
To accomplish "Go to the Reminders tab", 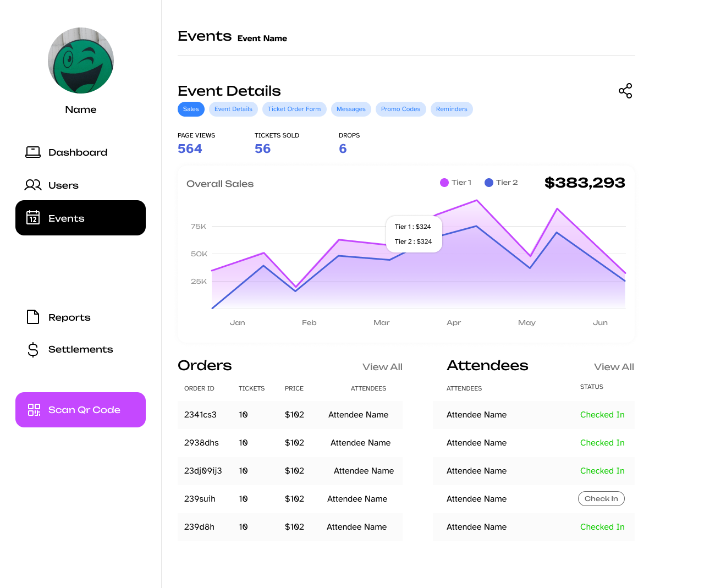I will [x=452, y=109].
